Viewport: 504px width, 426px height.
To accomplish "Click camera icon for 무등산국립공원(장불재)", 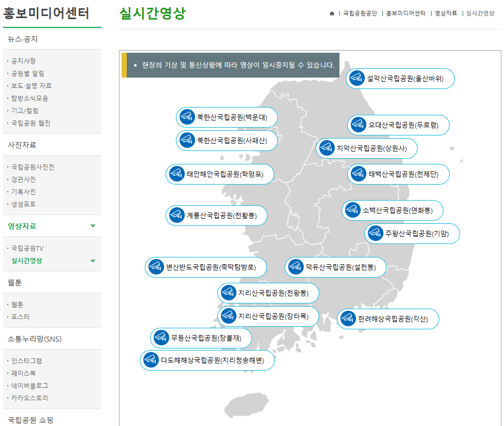I will 161,338.
